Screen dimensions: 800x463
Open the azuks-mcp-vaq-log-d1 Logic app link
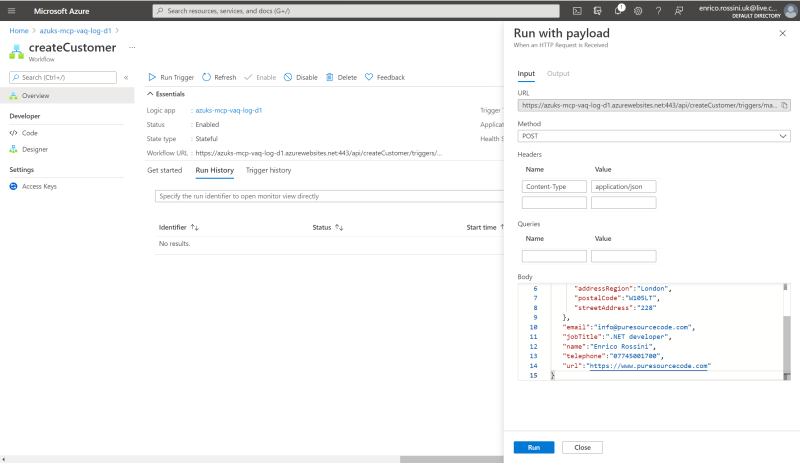229,110
